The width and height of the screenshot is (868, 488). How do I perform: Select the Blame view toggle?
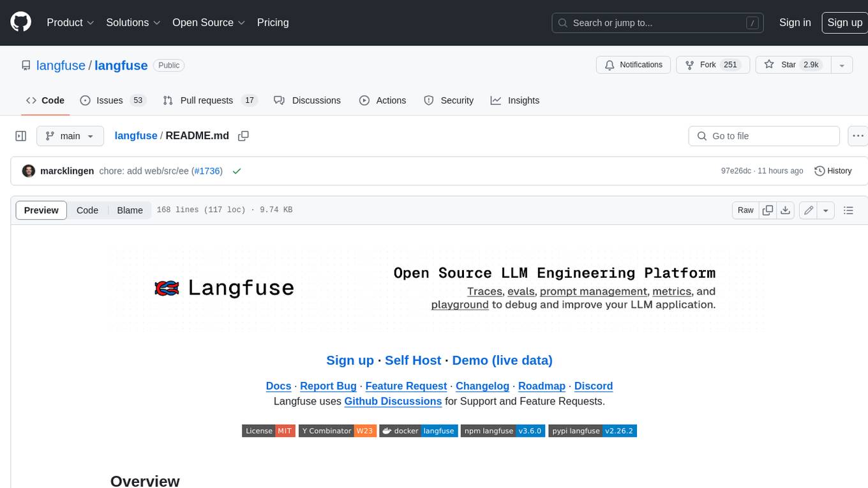[x=130, y=210]
